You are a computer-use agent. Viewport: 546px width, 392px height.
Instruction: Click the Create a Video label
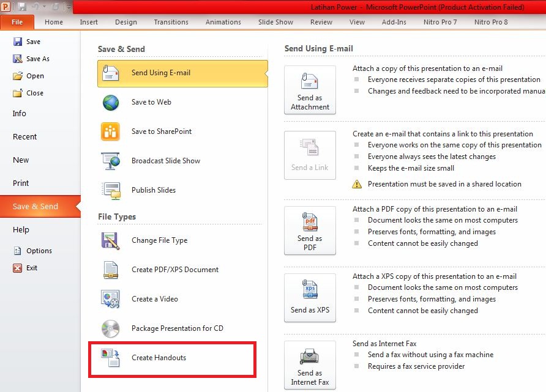pos(155,299)
